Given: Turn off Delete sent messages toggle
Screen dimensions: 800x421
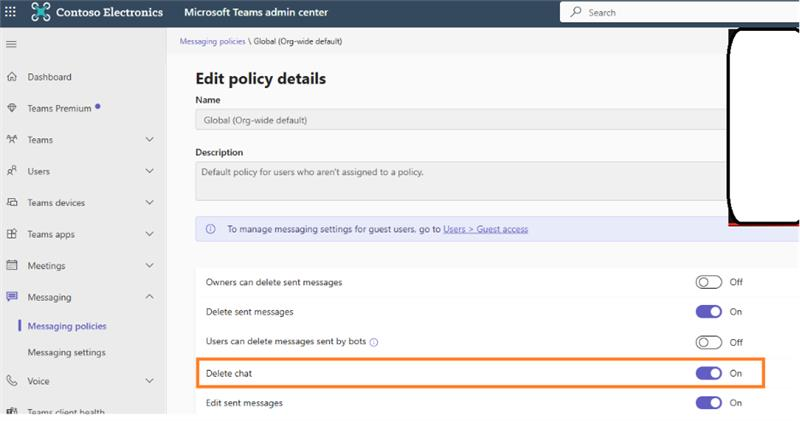Looking at the screenshot, I should [709, 312].
